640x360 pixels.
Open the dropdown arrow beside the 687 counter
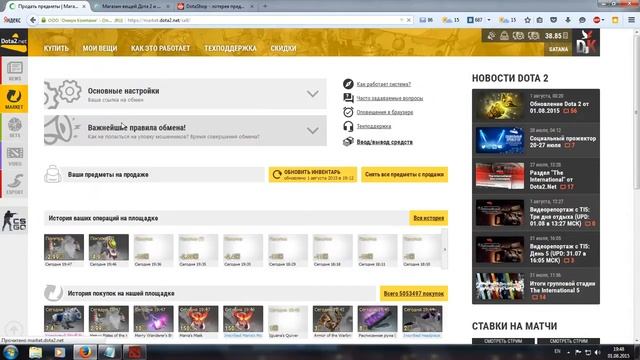click(x=489, y=20)
